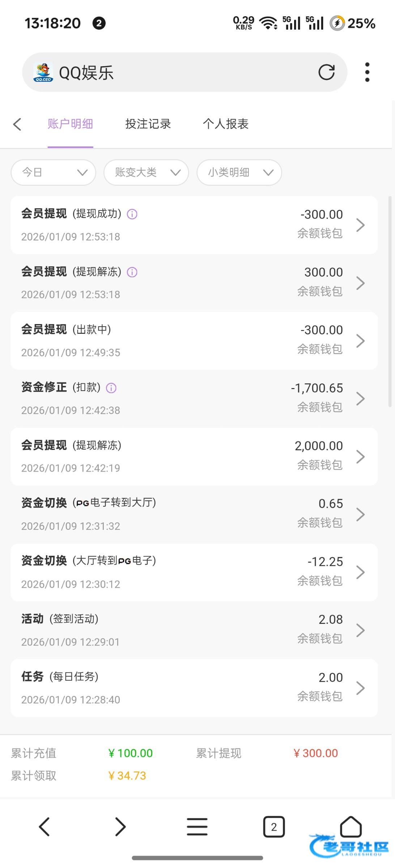Navigate forward in the browser
This screenshot has height=868, width=395.
point(120,827)
